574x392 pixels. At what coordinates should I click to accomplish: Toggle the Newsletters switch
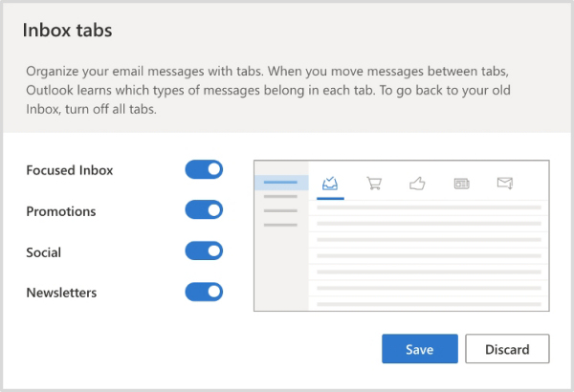[204, 292]
